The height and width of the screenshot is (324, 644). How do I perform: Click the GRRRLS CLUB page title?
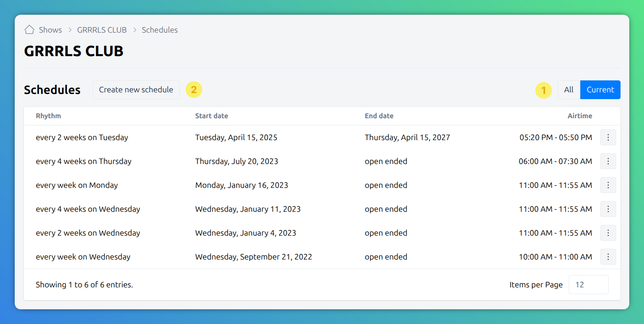coord(74,51)
